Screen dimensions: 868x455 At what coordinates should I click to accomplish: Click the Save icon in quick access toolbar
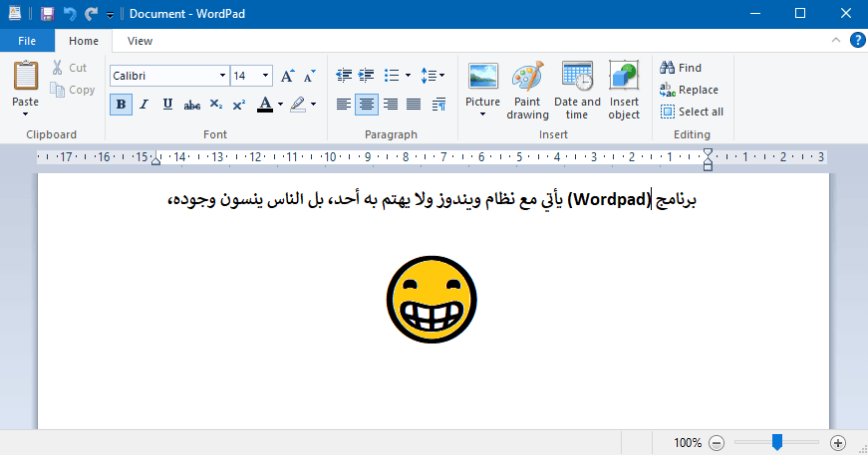click(x=48, y=14)
